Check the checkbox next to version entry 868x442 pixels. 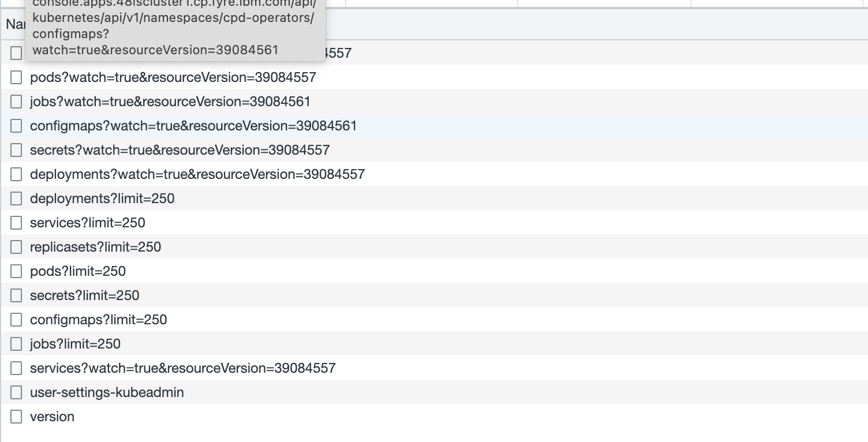16,416
